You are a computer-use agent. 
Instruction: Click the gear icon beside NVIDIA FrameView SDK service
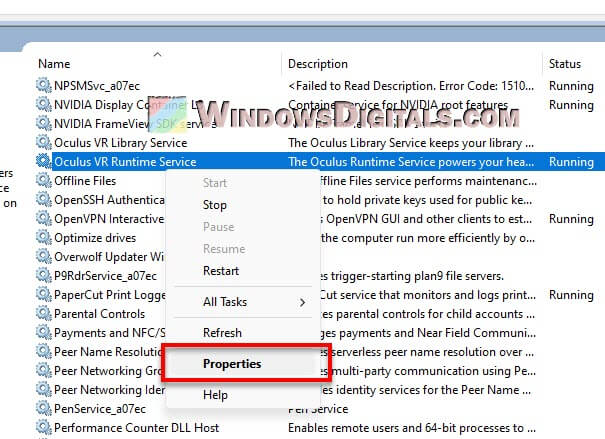(x=44, y=123)
